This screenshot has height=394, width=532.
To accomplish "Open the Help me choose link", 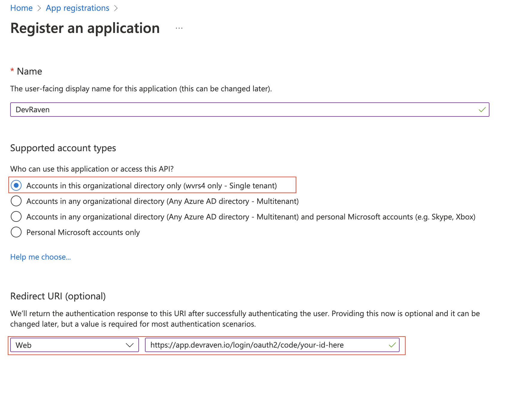I will pos(40,257).
